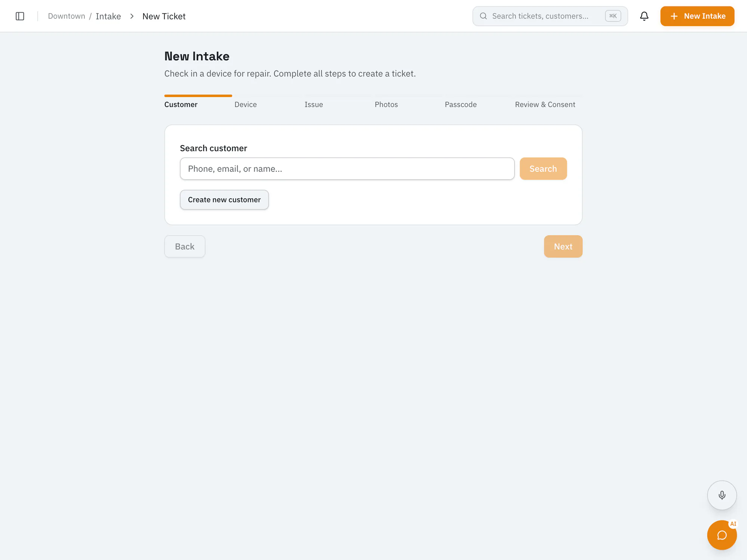Viewport: 747px width, 560px height.
Task: Click the Next button
Action: (x=563, y=246)
